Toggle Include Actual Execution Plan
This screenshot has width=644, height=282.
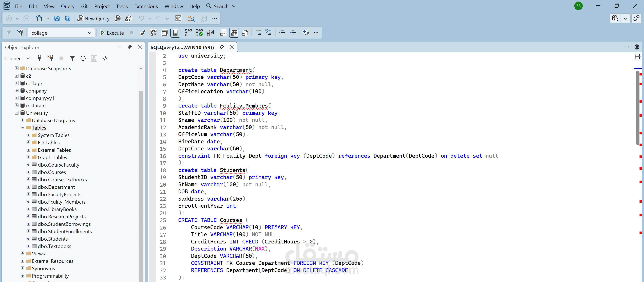pyautogui.click(x=188, y=33)
